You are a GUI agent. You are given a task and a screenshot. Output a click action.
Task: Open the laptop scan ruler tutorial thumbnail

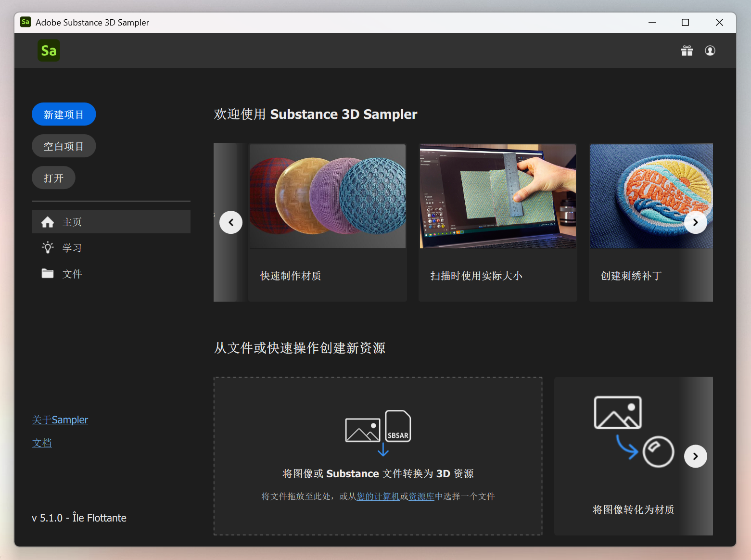[498, 196]
